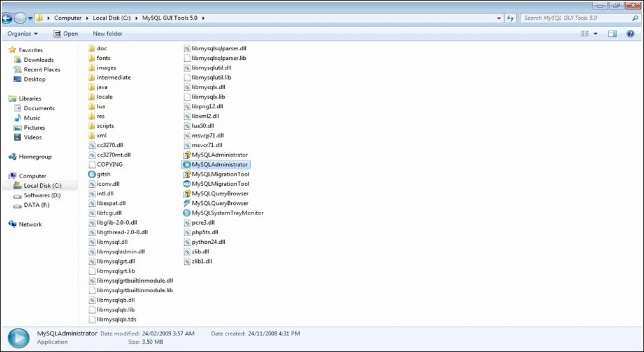Screen dimensions: 644x352
Task: Open the Documents library
Action: tap(34, 108)
